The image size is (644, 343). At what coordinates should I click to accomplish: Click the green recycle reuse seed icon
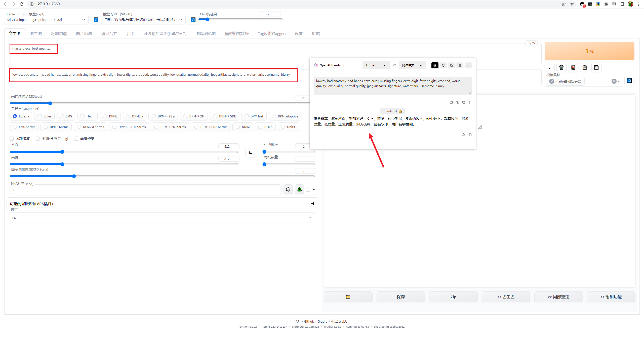[x=299, y=190]
